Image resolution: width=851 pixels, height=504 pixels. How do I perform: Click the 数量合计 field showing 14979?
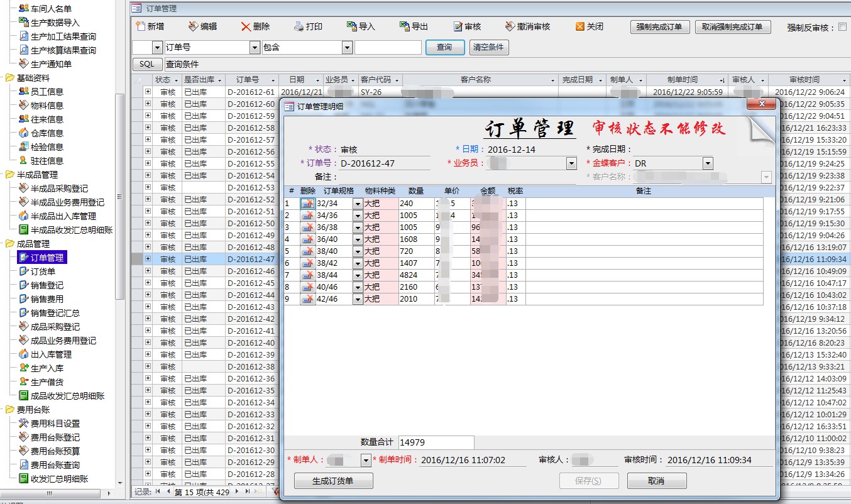[x=436, y=442]
